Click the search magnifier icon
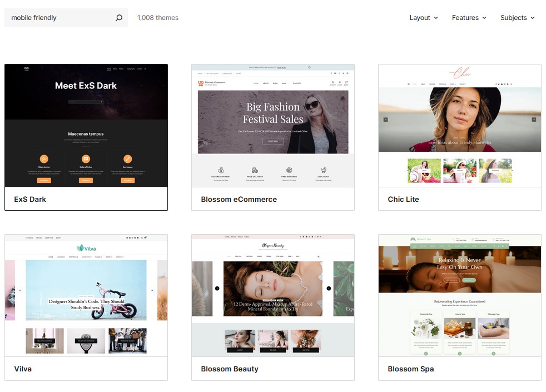The height and width of the screenshot is (392, 546). [x=118, y=18]
